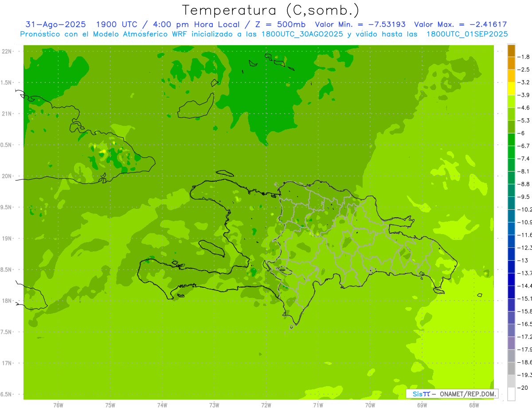Click the legend value "-20"
Image resolution: width=532 pixels, height=411 pixels.
[x=523, y=388]
